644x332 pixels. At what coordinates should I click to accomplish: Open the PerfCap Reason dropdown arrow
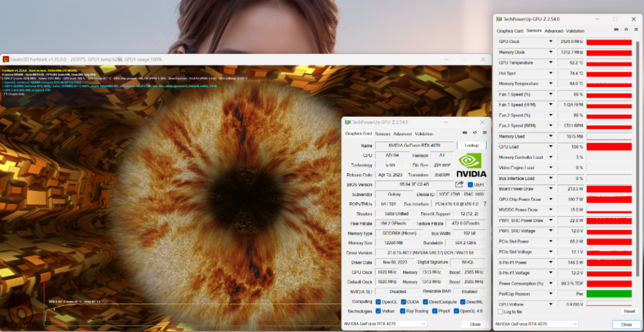550,294
